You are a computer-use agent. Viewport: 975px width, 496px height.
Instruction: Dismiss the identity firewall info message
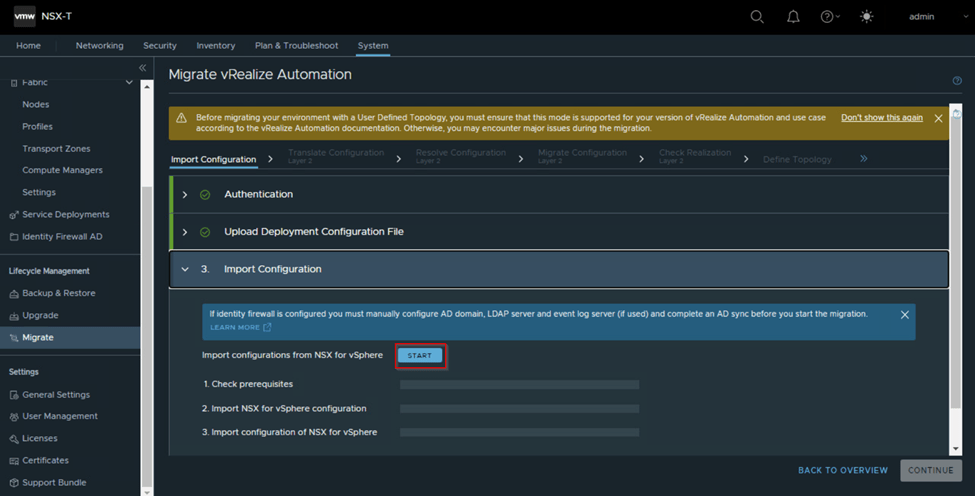[x=904, y=315]
